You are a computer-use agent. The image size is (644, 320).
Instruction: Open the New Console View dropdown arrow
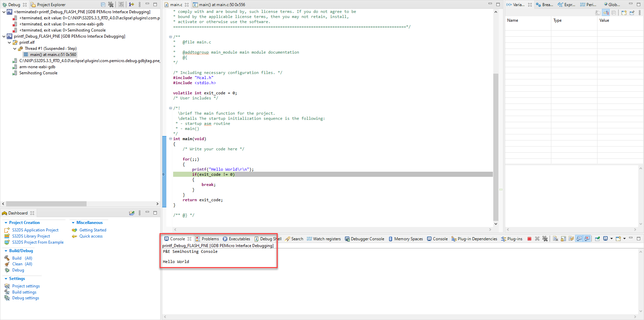coord(624,239)
